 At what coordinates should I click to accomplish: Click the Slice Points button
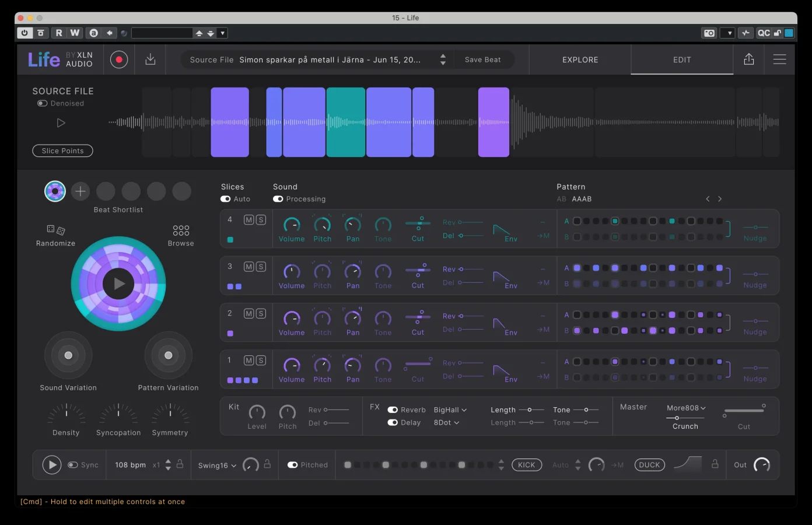[x=62, y=150]
